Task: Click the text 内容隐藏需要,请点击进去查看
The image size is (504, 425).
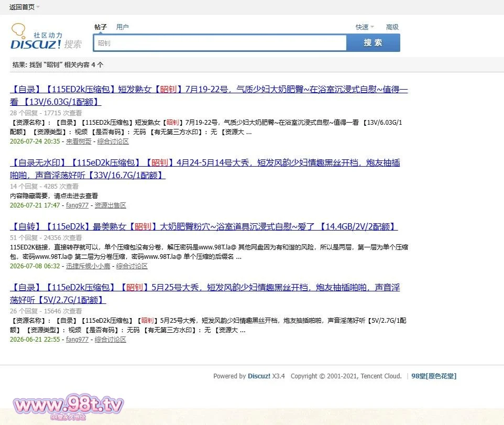Action: click(54, 196)
